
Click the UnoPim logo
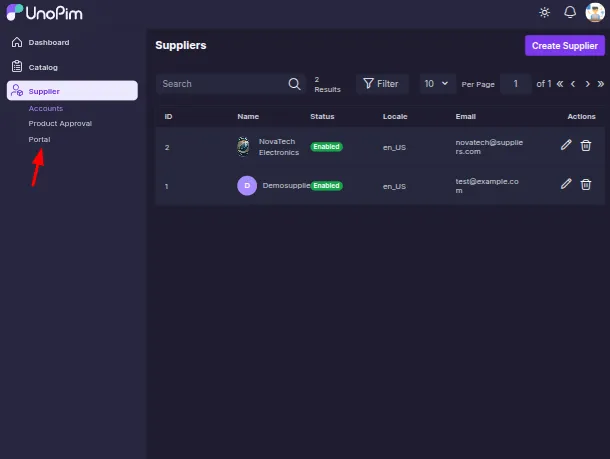point(44,12)
